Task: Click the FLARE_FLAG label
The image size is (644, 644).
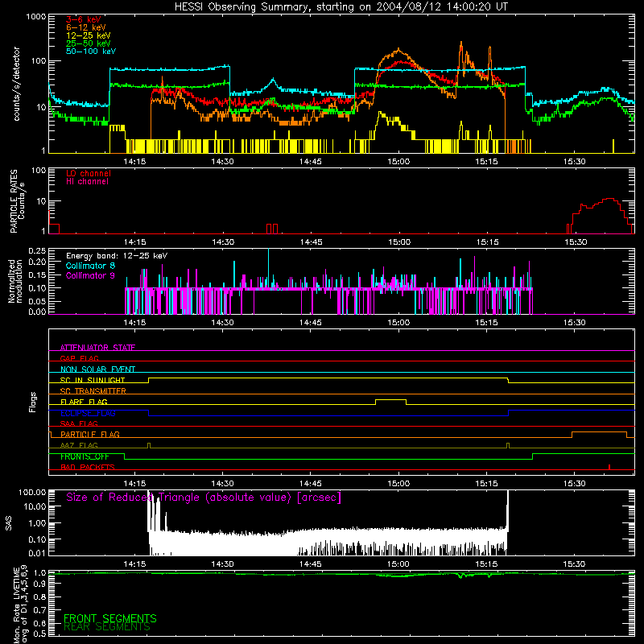Action: (x=84, y=402)
